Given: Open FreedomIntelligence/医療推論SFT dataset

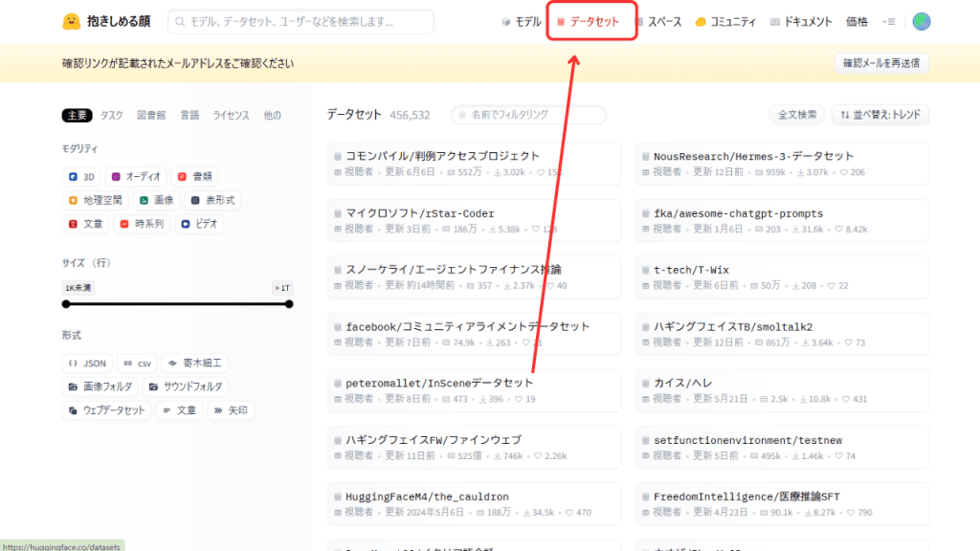Looking at the screenshot, I should pos(782,504).
